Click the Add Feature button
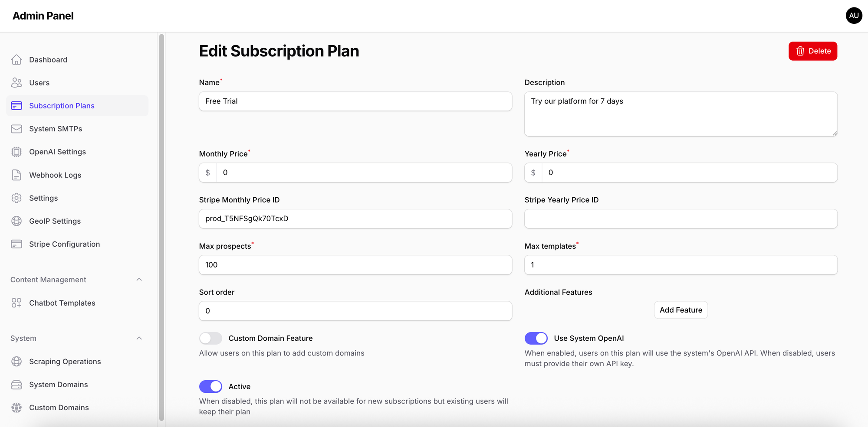The height and width of the screenshot is (427, 868). click(681, 310)
